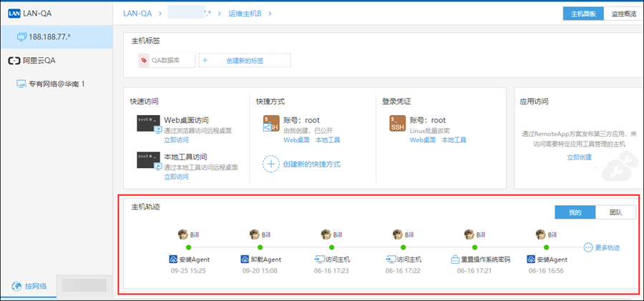
Task: Click the 立即创建 link in 应用访问
Action: [579, 157]
